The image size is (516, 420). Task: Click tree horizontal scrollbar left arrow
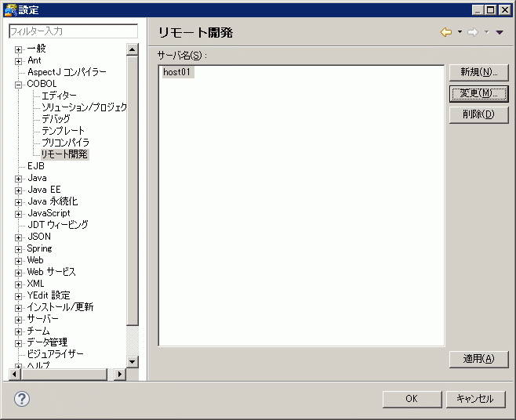[x=14, y=375]
